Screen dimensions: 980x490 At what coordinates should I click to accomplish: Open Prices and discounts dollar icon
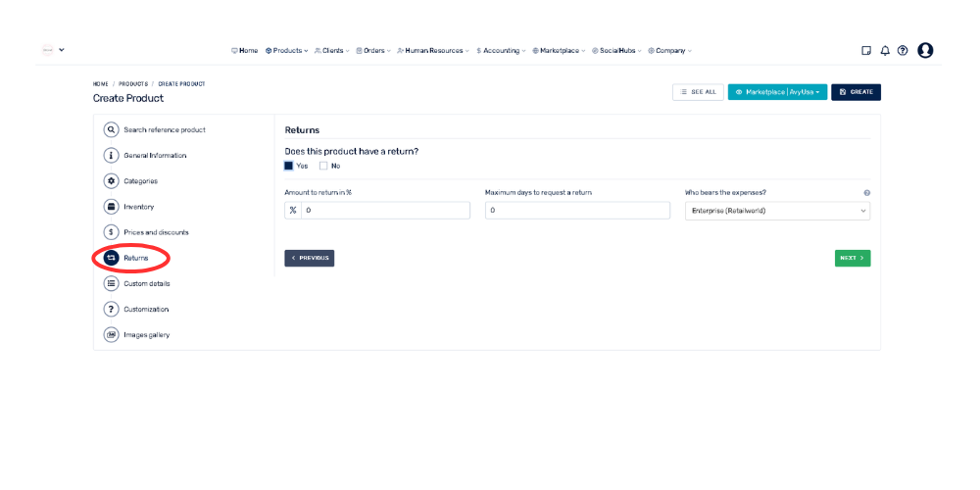(112, 232)
